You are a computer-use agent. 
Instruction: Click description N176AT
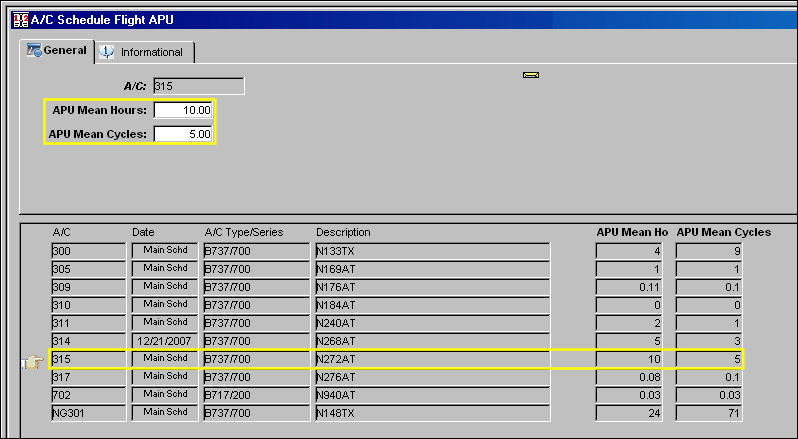[x=433, y=287]
